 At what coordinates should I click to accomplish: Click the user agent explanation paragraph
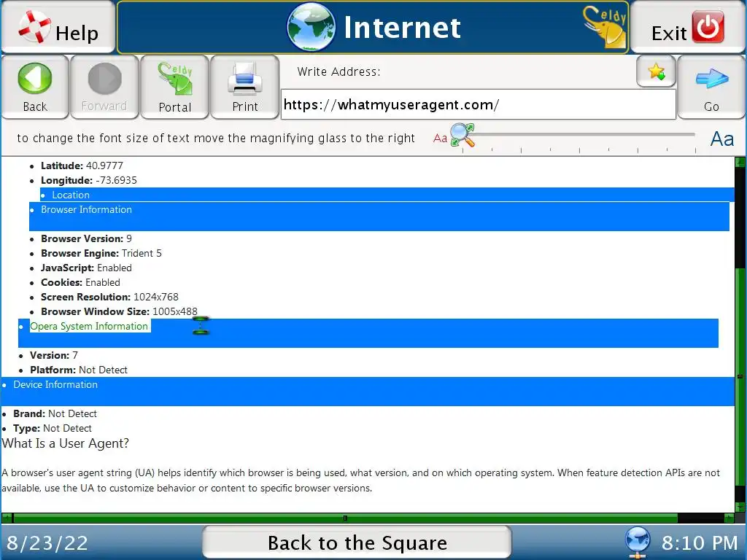coord(360,481)
